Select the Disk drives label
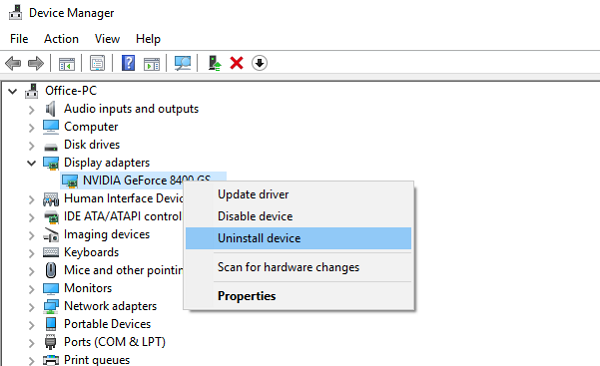Viewport: 600px width, 366px height. [92, 145]
